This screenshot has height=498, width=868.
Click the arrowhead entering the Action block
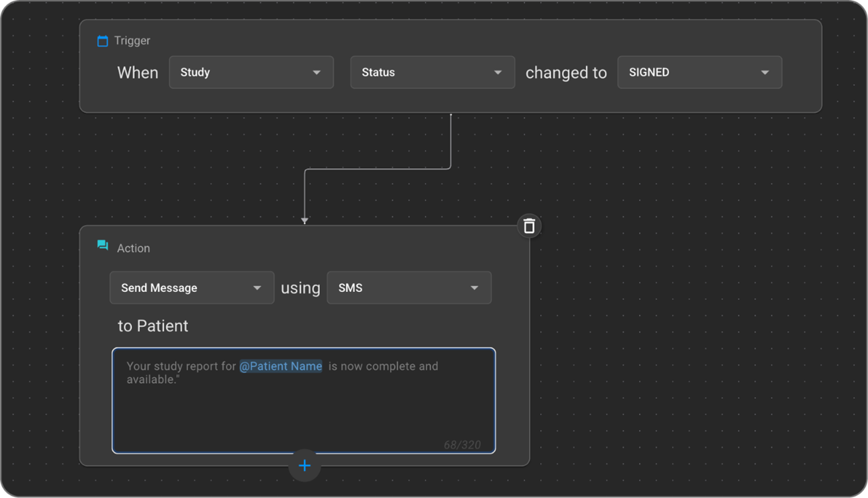click(x=304, y=221)
